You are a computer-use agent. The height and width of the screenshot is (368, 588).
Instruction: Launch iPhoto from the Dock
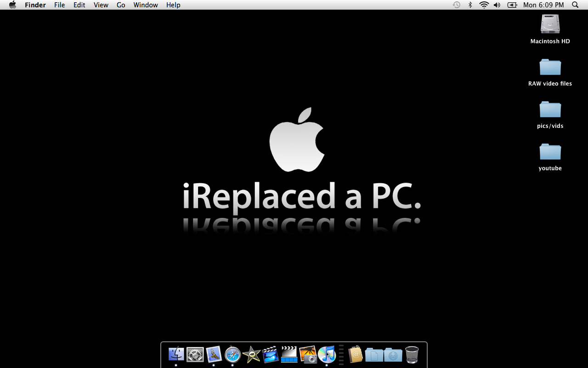click(308, 354)
